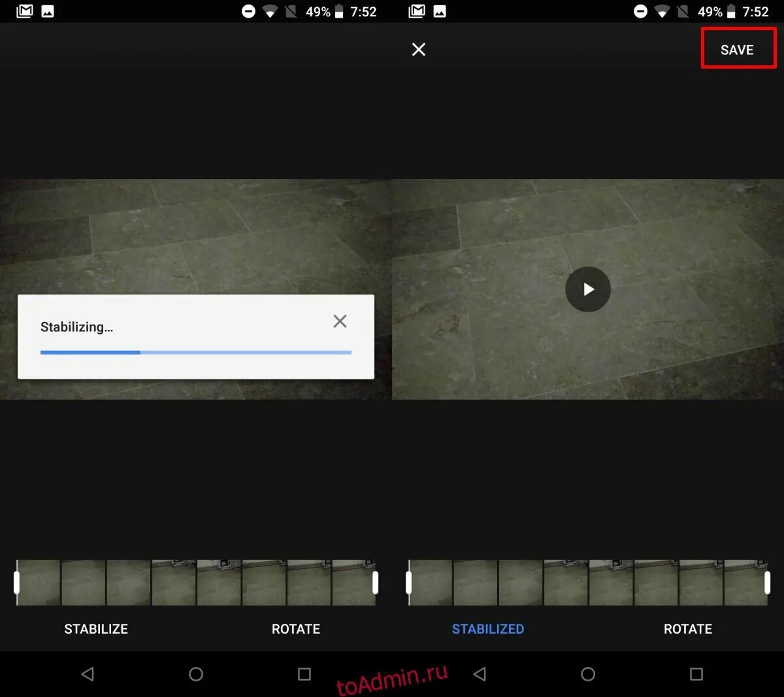Tap STABILIZE in the left screen
Viewport: 784px width, 697px height.
click(x=96, y=629)
